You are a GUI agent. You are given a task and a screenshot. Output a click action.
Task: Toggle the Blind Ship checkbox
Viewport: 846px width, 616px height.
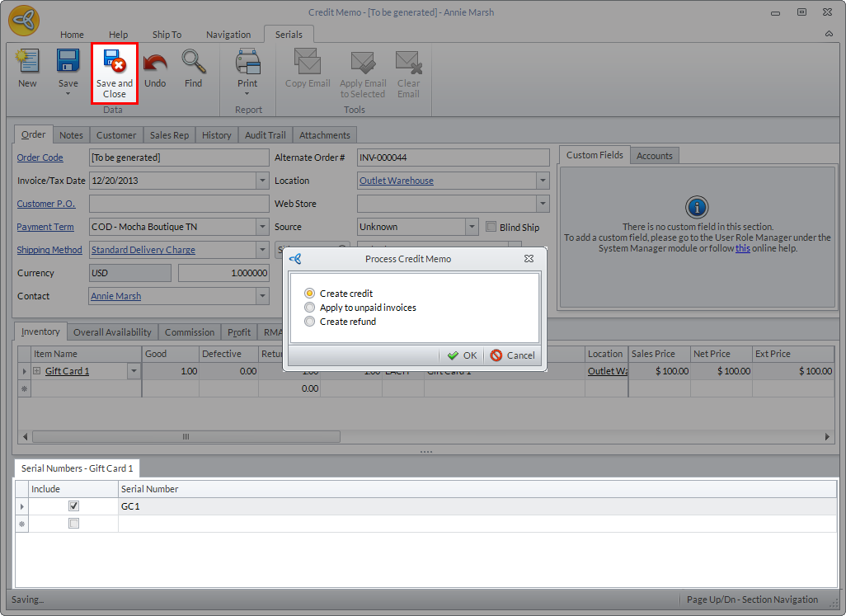491,227
